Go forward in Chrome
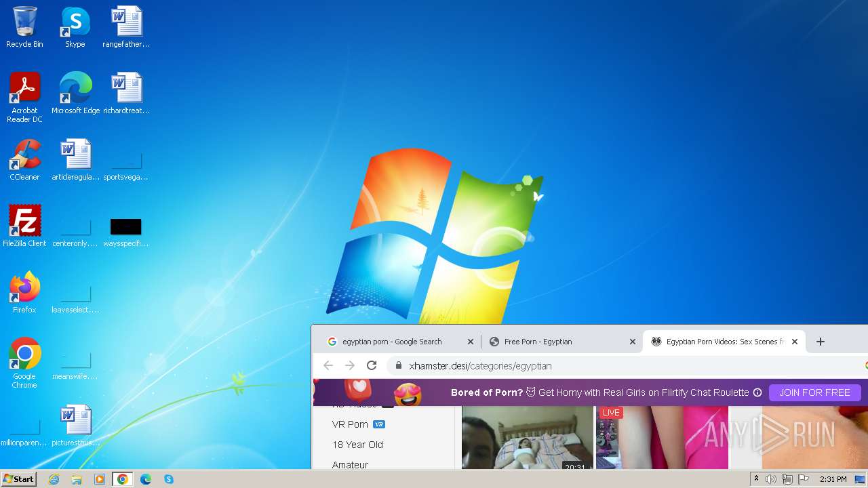 click(350, 365)
